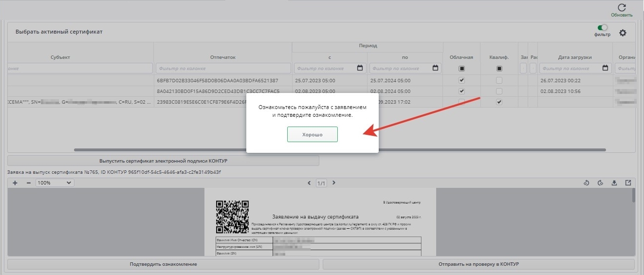Open the 100% zoom level dropdown
The width and height of the screenshot is (644, 275).
[55, 183]
